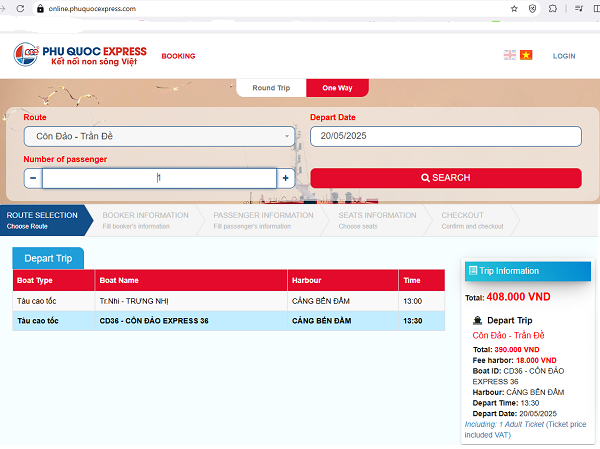
Task: Decrease passenger count with the minus button
Action: pyautogui.click(x=33, y=178)
